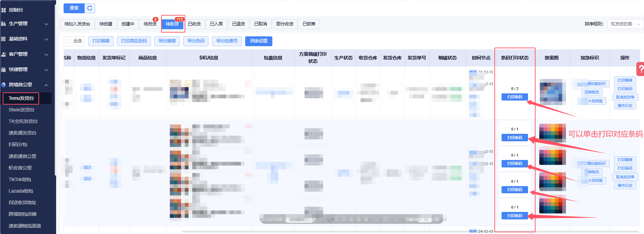Click the 打印箱唛 toolbar button
This screenshot has height=234, width=644.
(x=101, y=41)
